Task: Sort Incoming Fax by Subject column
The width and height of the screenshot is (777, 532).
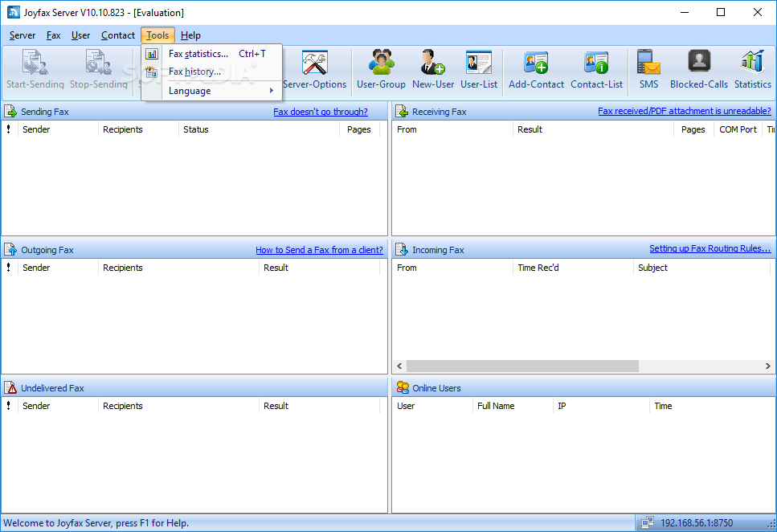Action: pos(701,268)
